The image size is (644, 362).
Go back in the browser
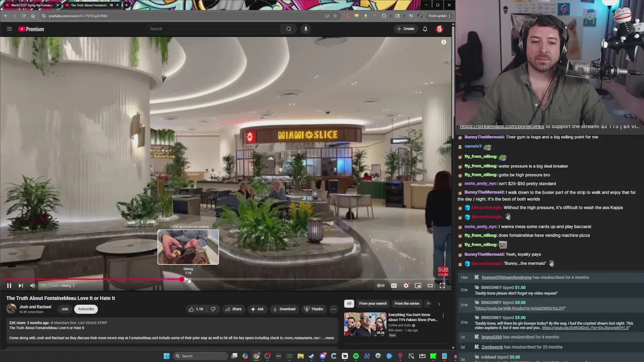[6, 16]
